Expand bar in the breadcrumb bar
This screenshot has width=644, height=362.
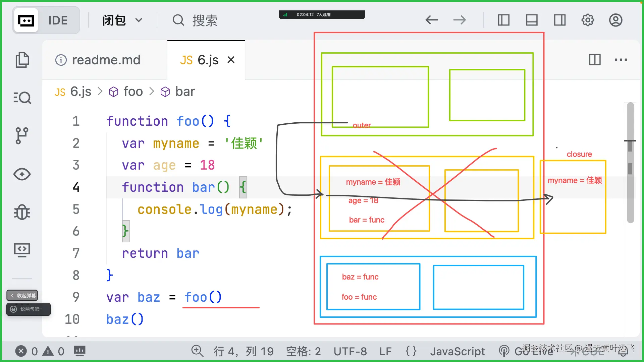[x=185, y=92]
